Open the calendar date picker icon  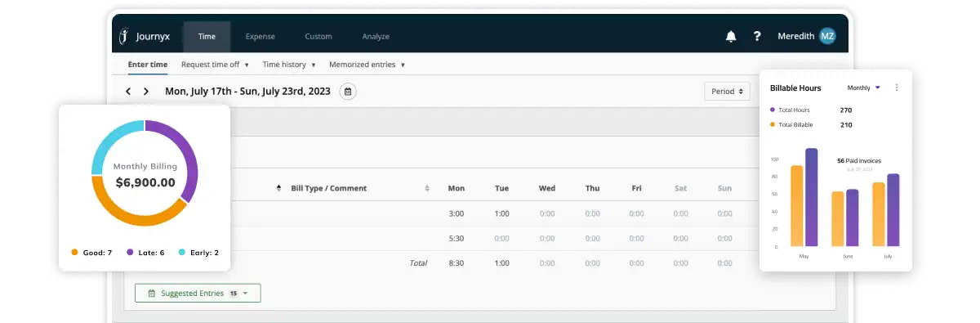[x=348, y=92]
